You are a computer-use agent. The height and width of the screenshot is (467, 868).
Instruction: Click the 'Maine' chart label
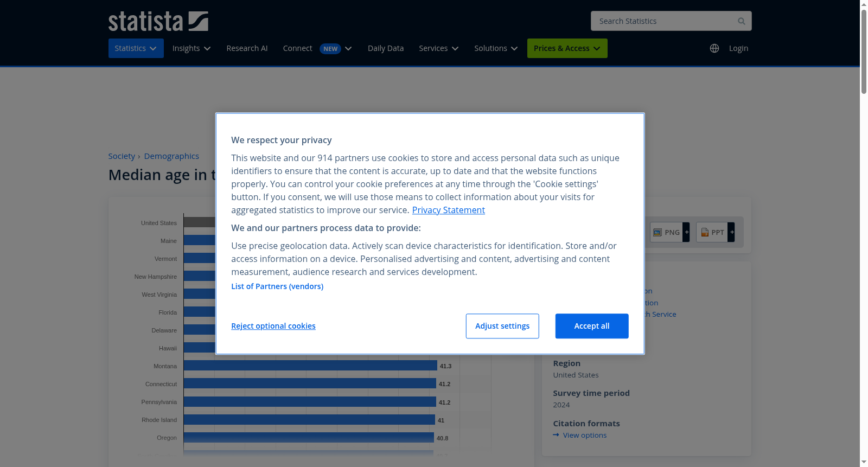pos(169,241)
